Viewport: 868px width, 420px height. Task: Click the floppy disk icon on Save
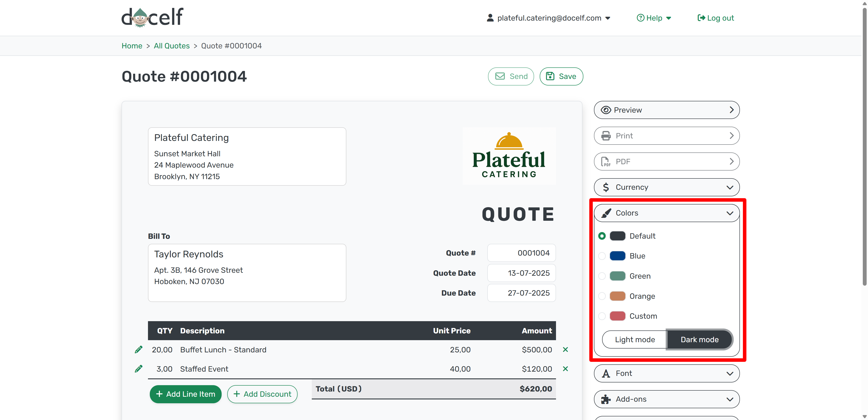550,76
